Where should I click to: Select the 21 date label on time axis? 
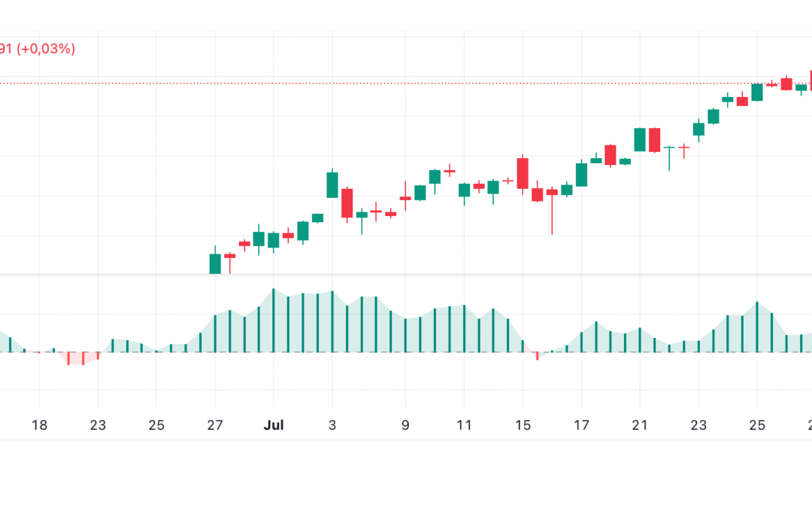[x=640, y=426]
